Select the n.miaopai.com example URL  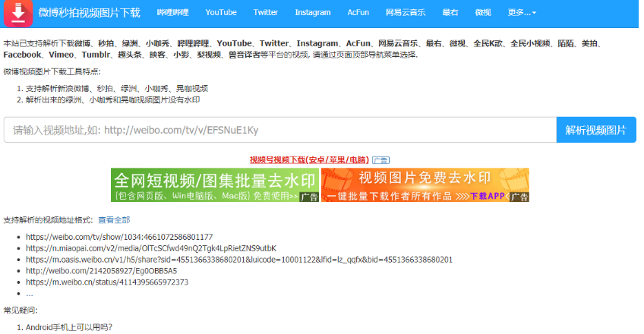click(151, 249)
